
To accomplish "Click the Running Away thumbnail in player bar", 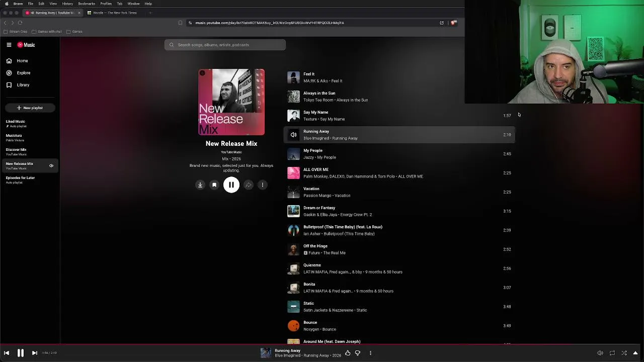I will pyautogui.click(x=266, y=353).
